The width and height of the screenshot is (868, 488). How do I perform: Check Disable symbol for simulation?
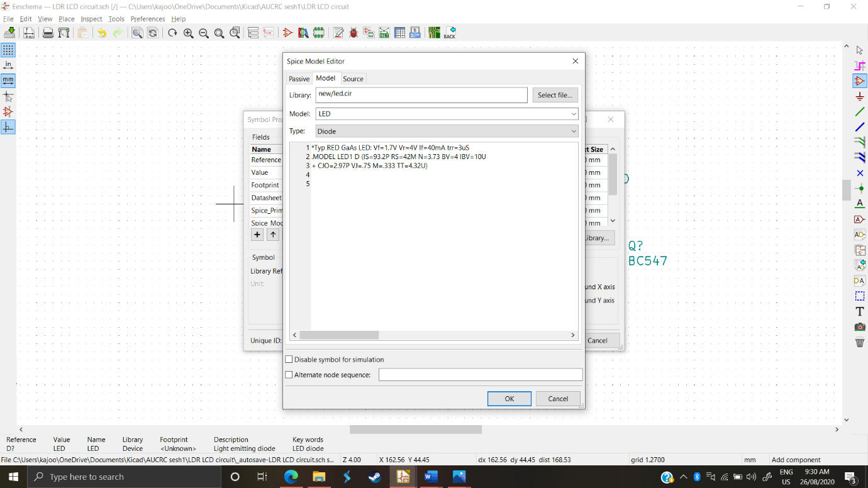click(289, 359)
